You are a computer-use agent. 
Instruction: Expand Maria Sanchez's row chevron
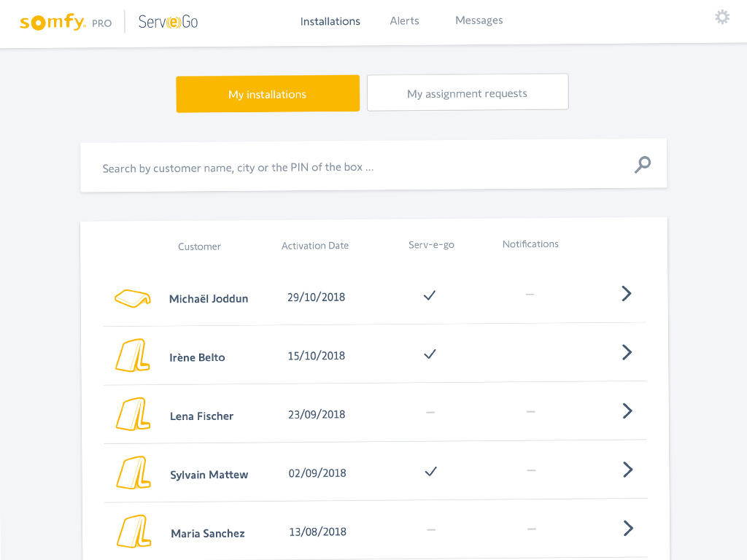tap(627, 529)
